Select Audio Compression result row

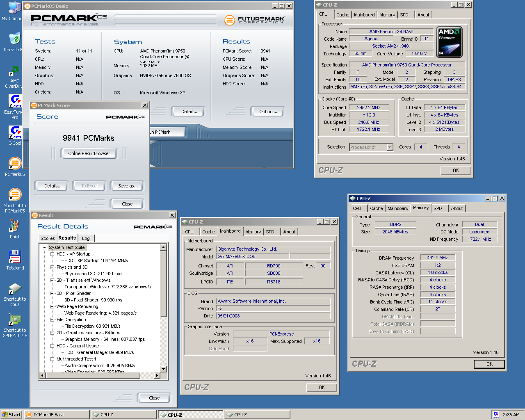pos(99,365)
